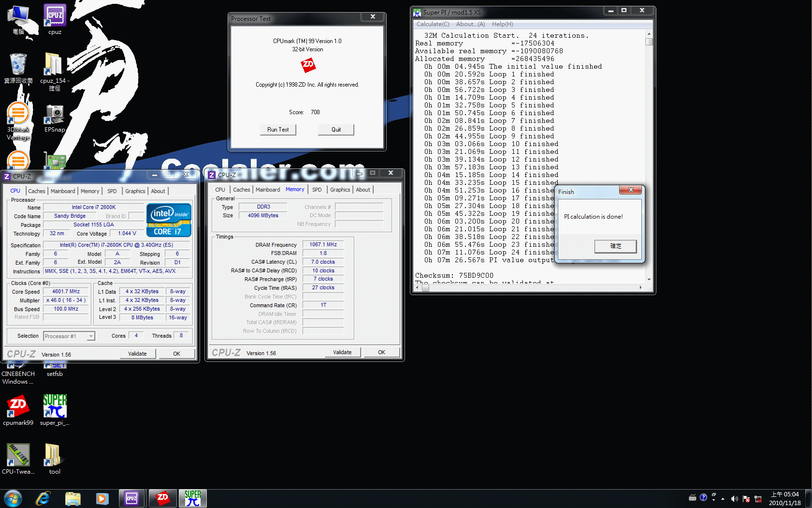Open the cpuz desktop shortcut icon

[x=55, y=18]
